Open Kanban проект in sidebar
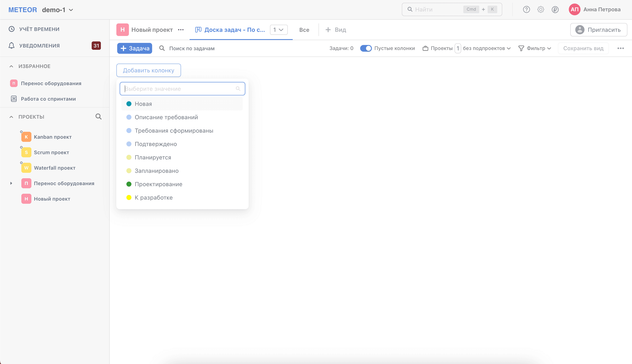 [53, 137]
